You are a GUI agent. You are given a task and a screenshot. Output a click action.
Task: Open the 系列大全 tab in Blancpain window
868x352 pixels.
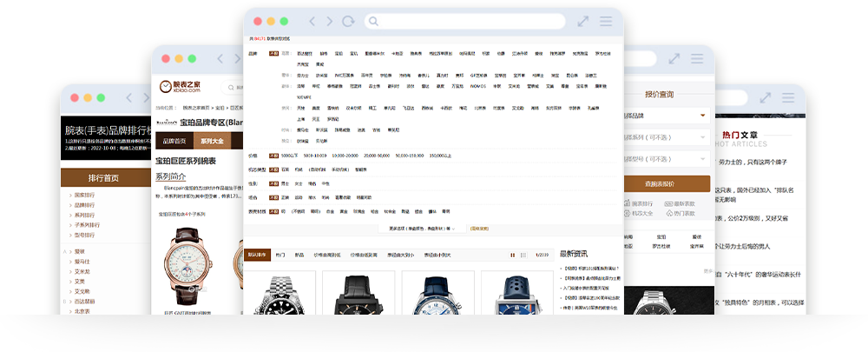pos(212,142)
